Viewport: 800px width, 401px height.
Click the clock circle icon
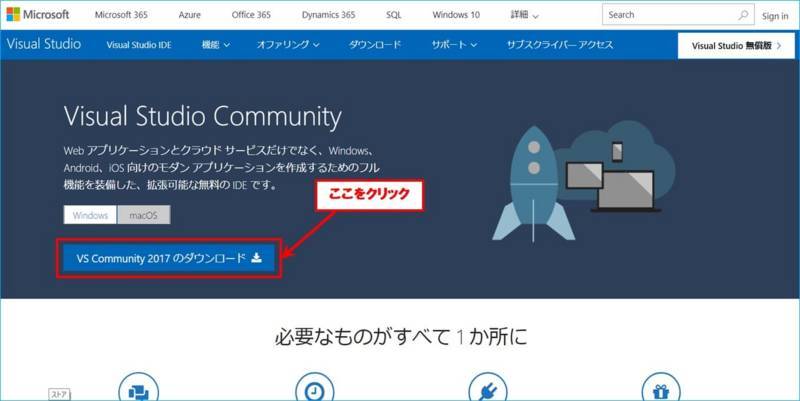[314, 389]
